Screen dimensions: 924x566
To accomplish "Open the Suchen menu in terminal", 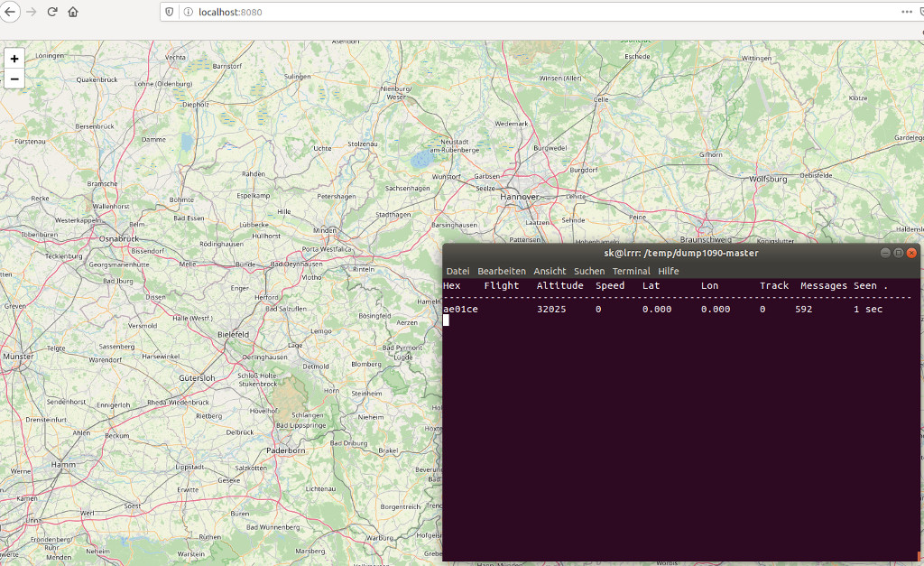I will [589, 271].
